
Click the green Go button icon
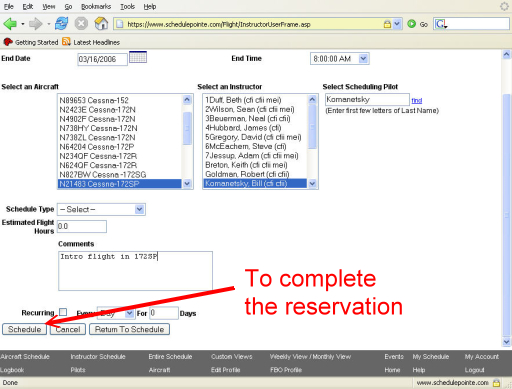(x=412, y=24)
